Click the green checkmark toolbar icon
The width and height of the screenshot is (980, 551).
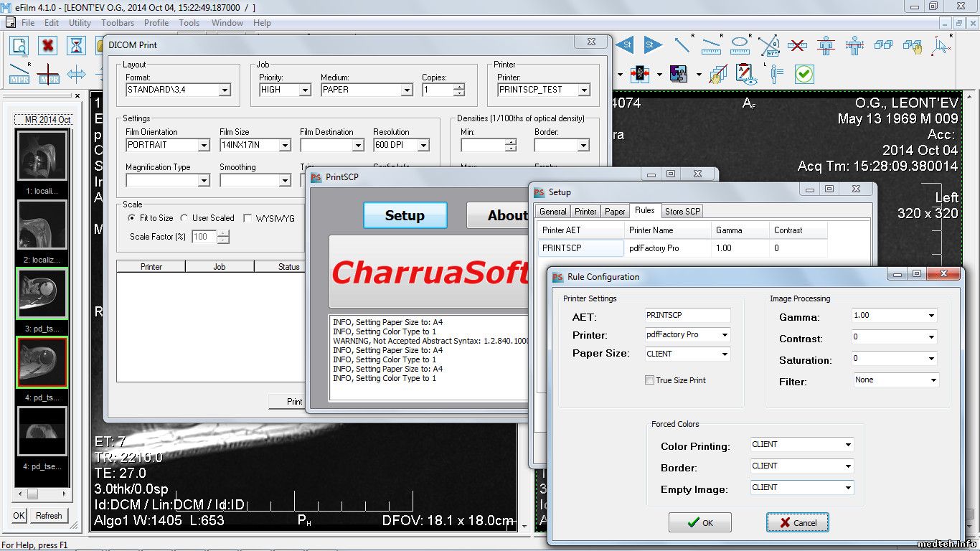[x=804, y=74]
